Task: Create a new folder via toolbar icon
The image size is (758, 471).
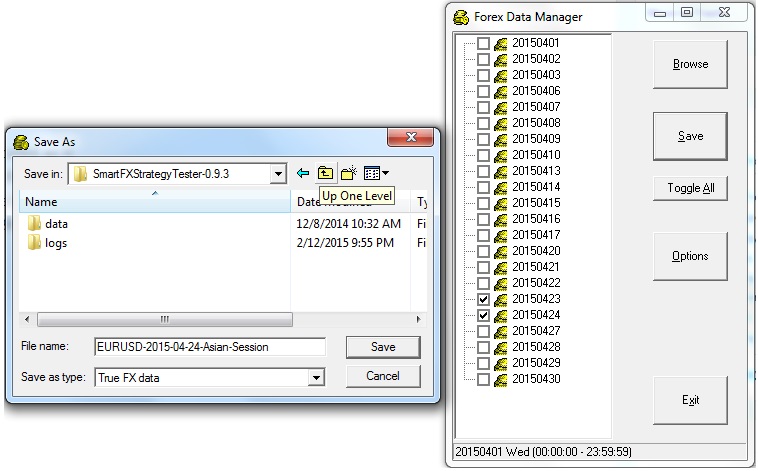Action: coord(349,173)
